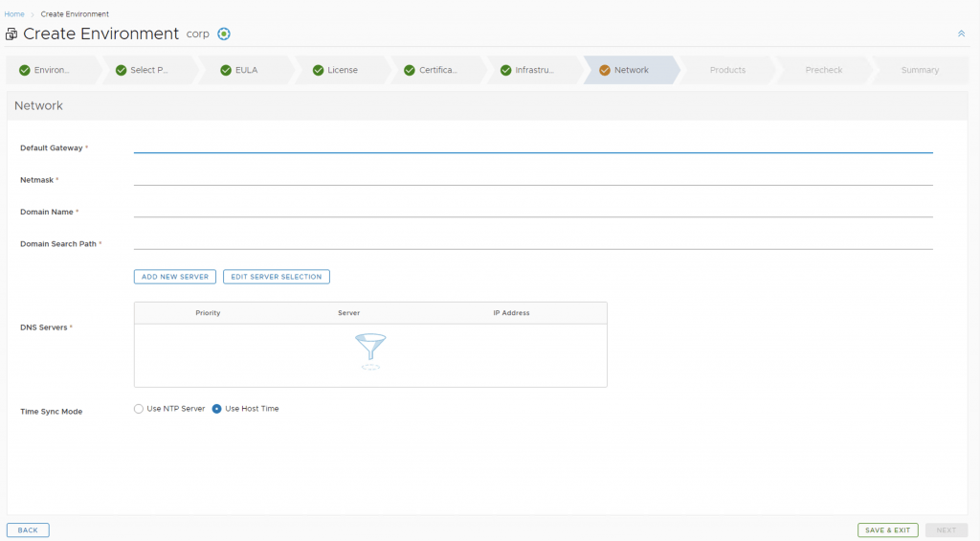Collapse the wizard header using double chevron
The height and width of the screenshot is (541, 980).
pos(961,34)
